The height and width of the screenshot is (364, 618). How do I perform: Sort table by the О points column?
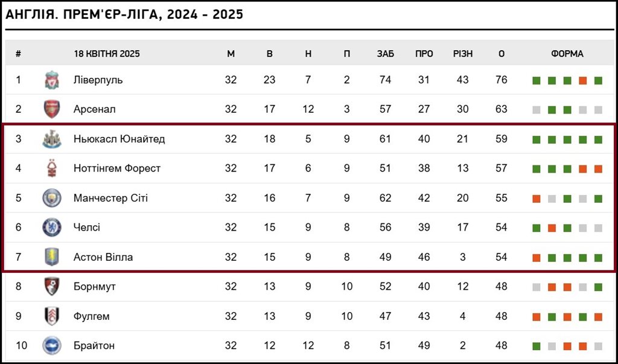[502, 54]
